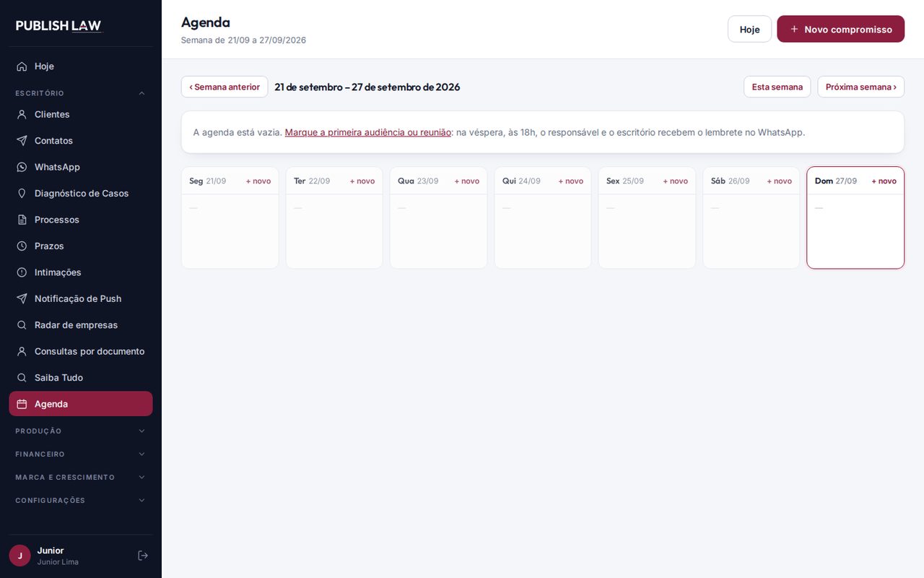Add new appointment on Qui 24/09

click(571, 181)
